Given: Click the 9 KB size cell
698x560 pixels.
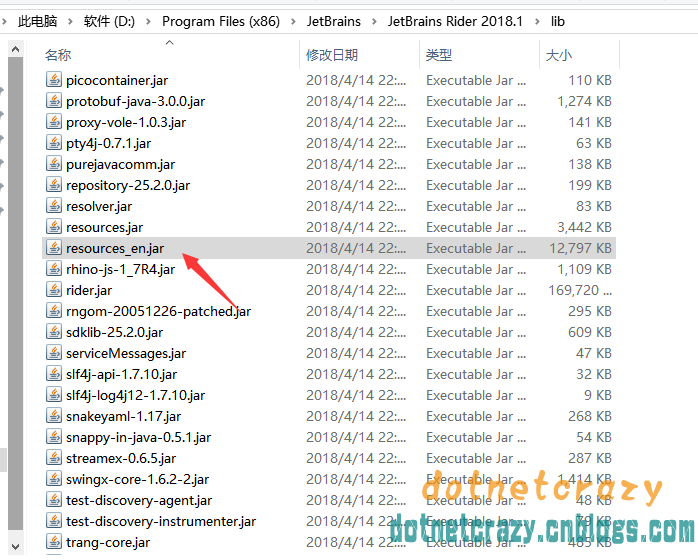Looking at the screenshot, I should pyautogui.click(x=598, y=395).
